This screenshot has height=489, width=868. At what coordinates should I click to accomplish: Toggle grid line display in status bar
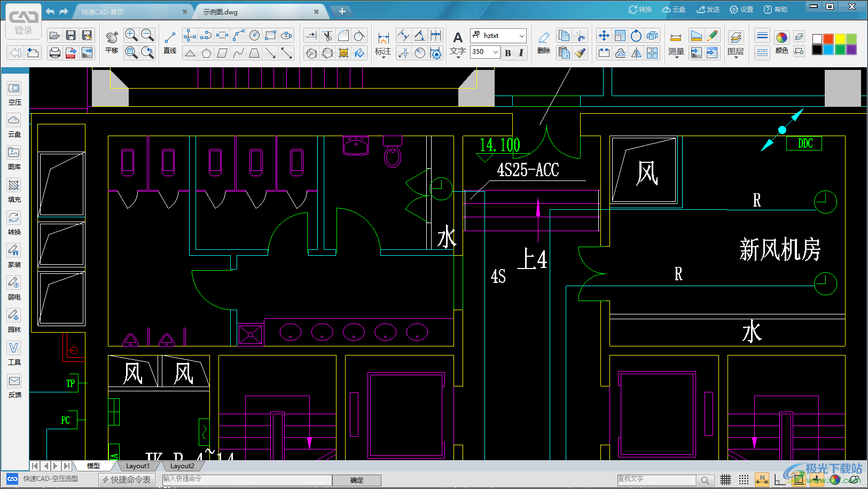tap(725, 479)
